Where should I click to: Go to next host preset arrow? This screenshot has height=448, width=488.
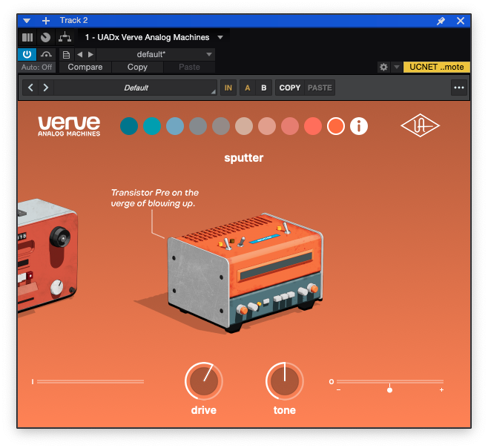click(x=90, y=54)
